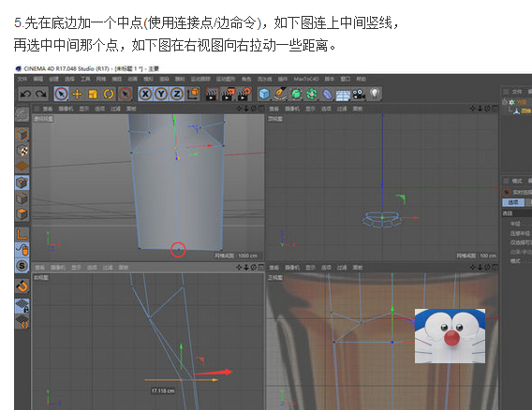
Task: Add a Light bulb object
Action: click(375, 94)
